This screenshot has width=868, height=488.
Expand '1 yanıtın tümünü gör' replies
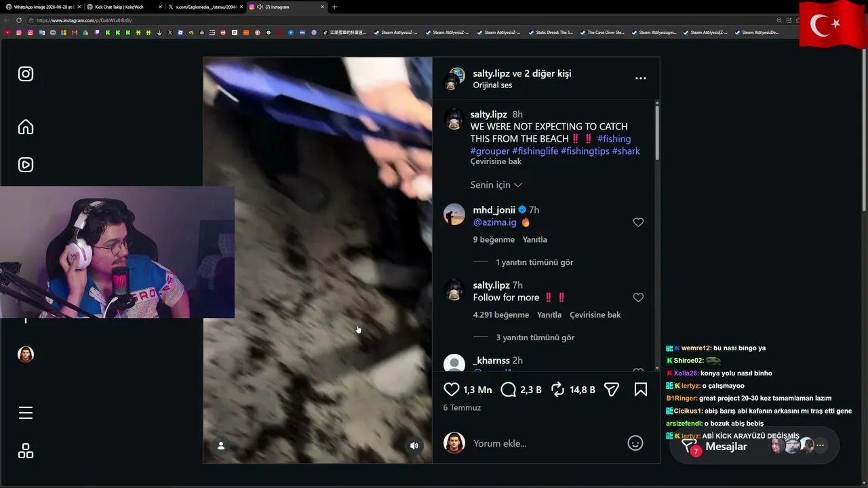coord(534,262)
